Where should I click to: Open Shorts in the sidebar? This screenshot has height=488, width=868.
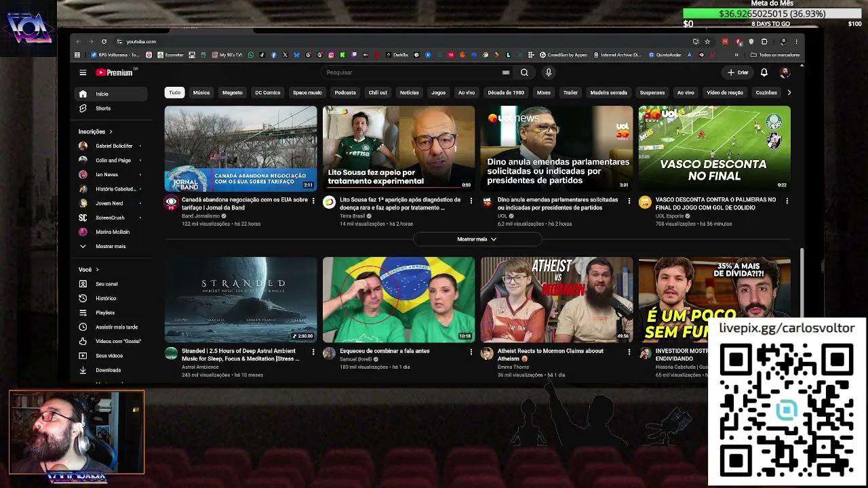coord(111,108)
